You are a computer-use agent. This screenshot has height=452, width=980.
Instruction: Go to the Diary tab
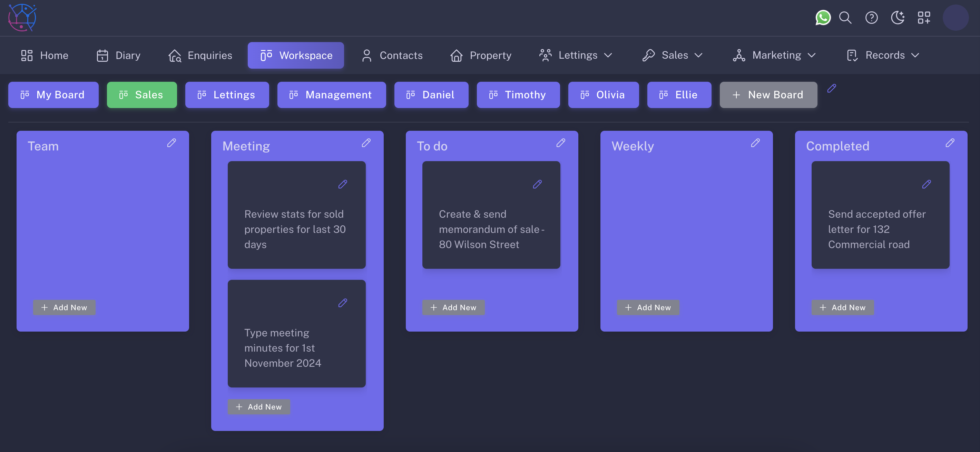tap(118, 55)
